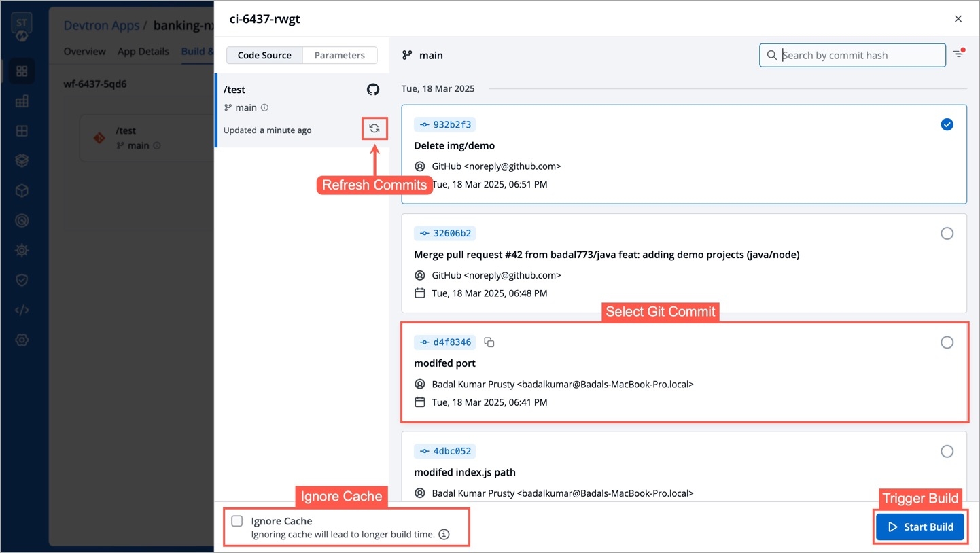Enable the Ignore Cache checkbox
Screen dimensions: 980x553
[237, 521]
